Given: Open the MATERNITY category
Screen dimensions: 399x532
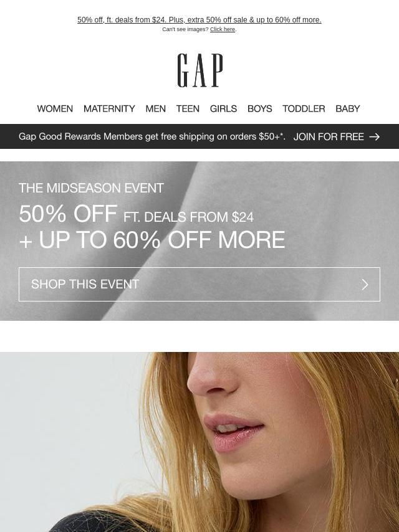Looking at the screenshot, I should [x=109, y=108].
